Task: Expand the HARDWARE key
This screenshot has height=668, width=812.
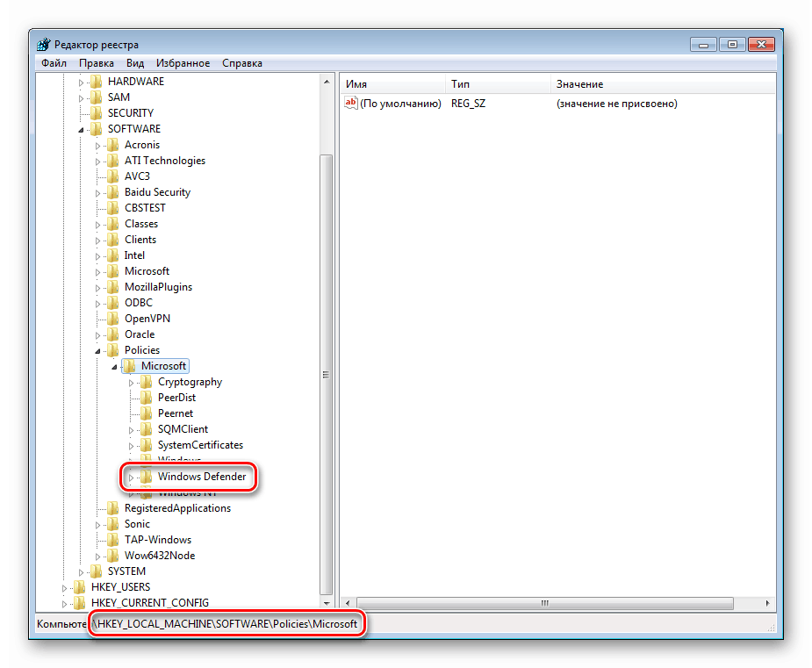Action: (x=83, y=81)
